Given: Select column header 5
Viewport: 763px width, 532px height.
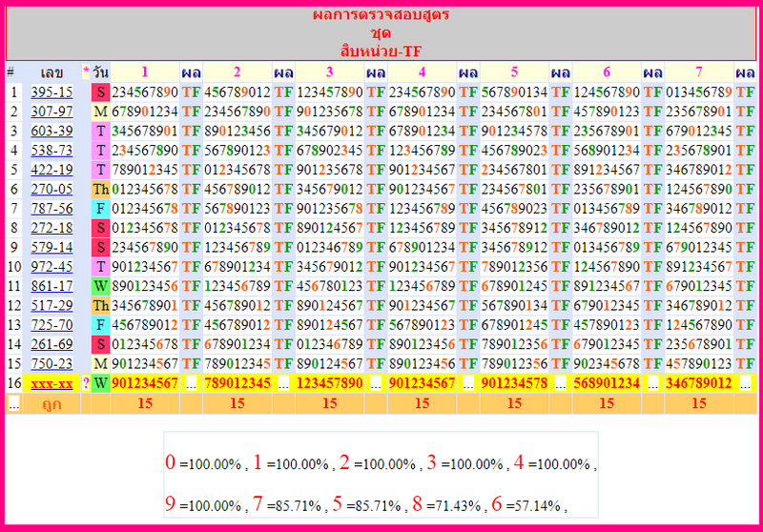Looking at the screenshot, I should [x=514, y=72].
